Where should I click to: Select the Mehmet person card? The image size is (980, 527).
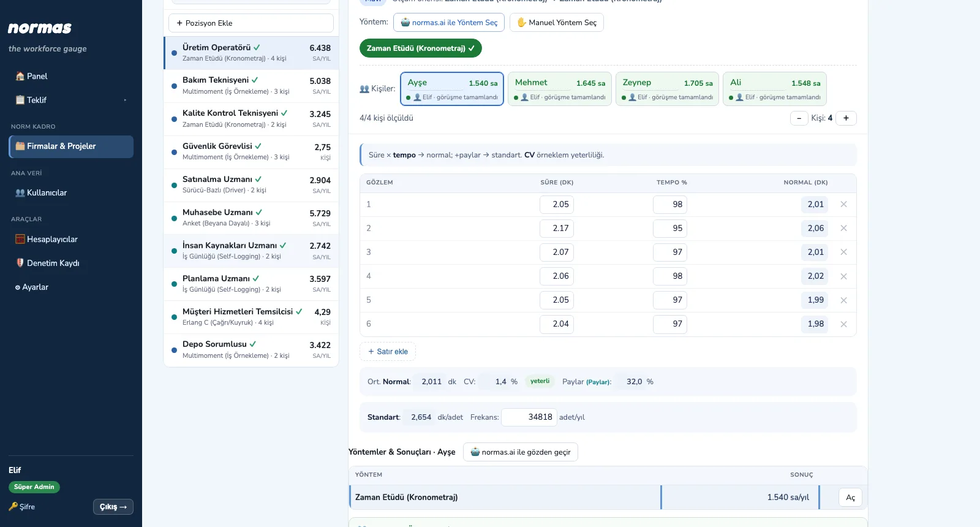point(560,89)
